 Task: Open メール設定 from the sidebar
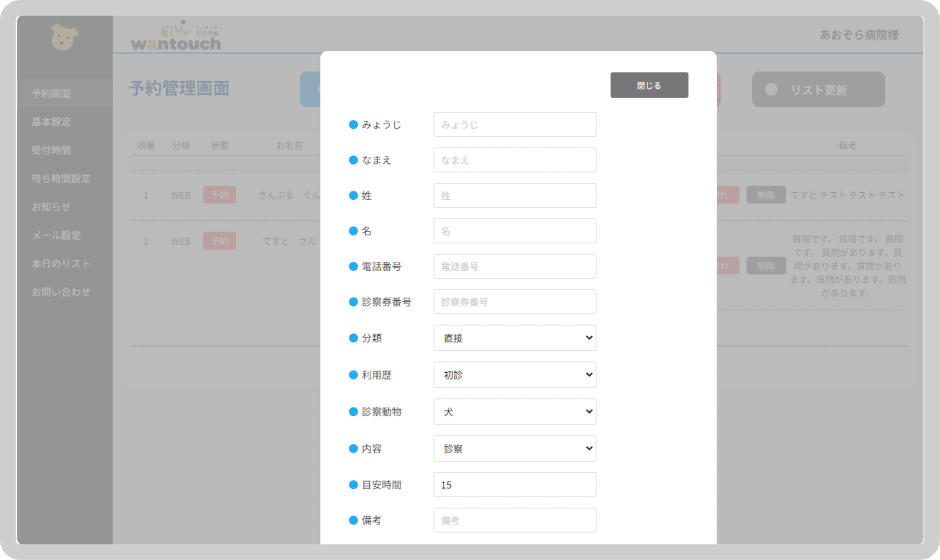point(56,235)
